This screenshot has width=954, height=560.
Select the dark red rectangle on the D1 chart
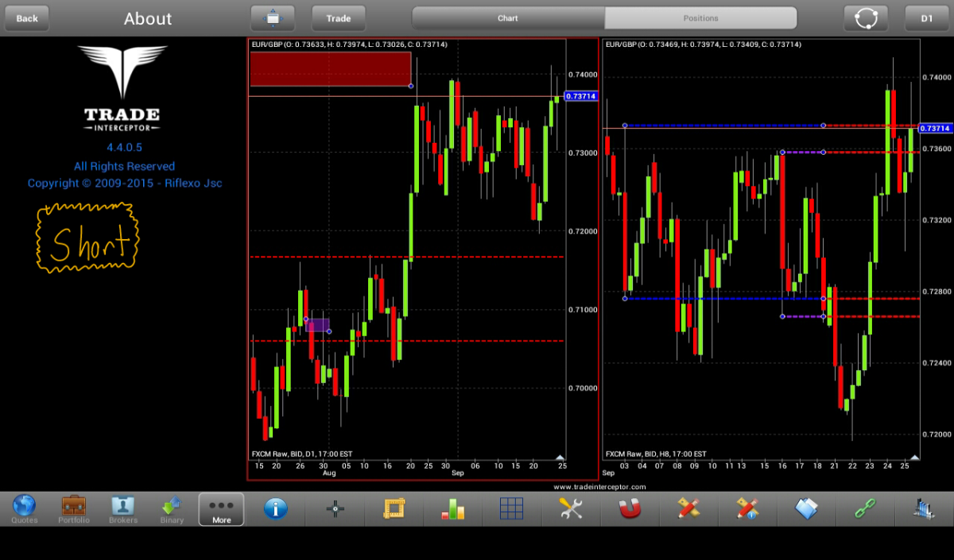tap(331, 68)
